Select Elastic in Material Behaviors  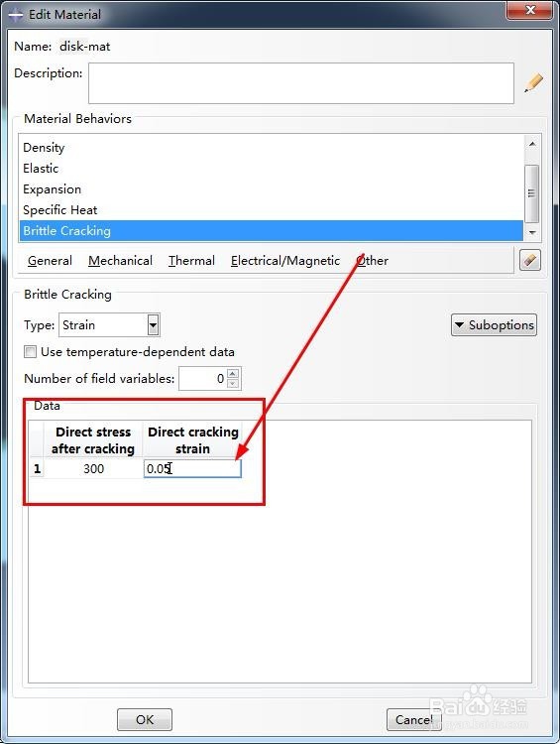271,169
